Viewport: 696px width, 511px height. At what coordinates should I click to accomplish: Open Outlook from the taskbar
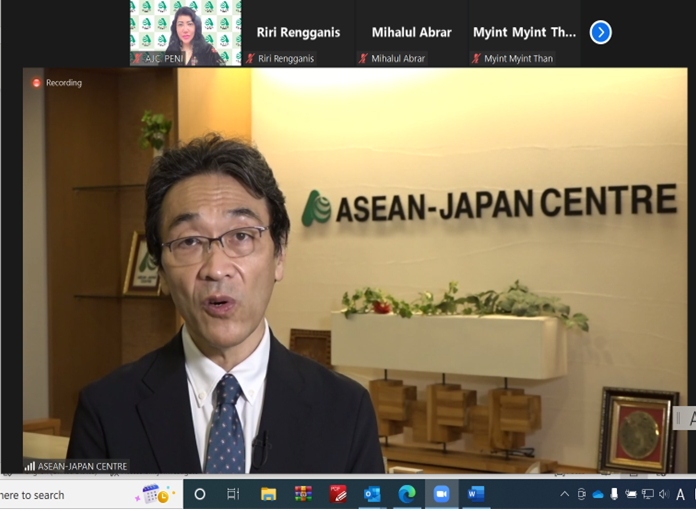tap(372, 494)
